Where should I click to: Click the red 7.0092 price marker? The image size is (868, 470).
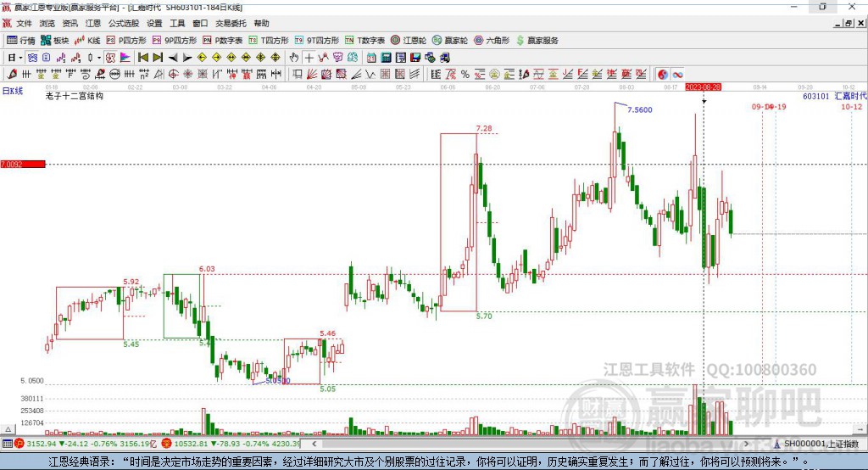point(23,164)
